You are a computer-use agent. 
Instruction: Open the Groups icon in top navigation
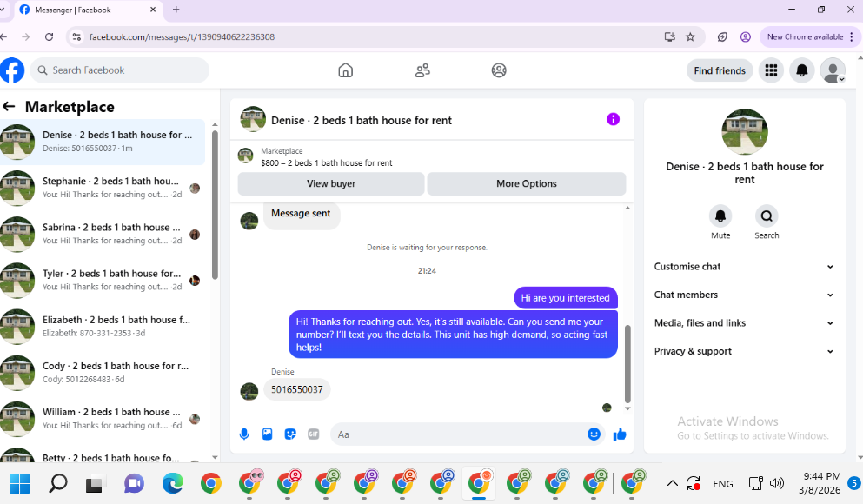499,70
